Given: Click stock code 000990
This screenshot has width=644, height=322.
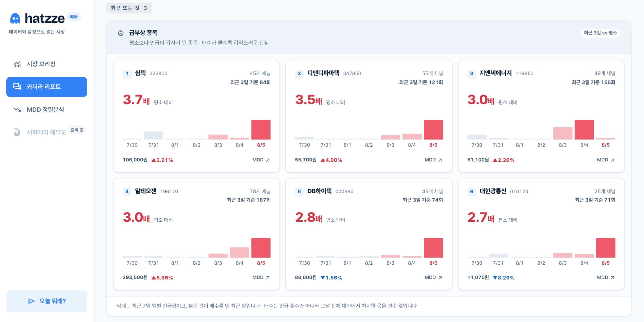Looking at the screenshot, I should coord(344,192).
